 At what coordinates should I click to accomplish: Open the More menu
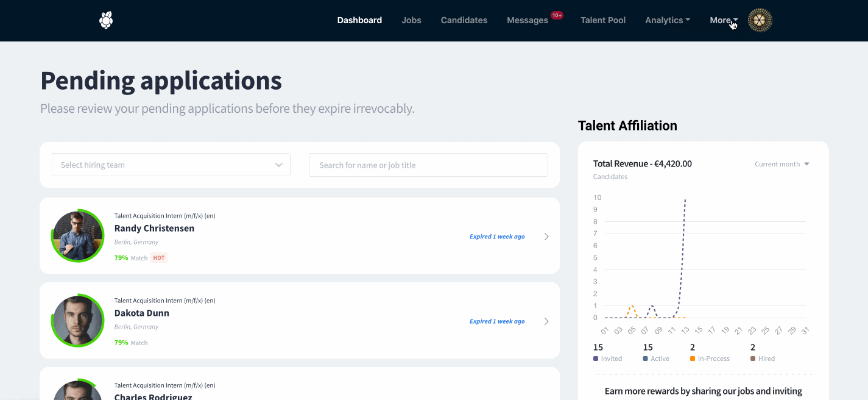pyautogui.click(x=724, y=20)
